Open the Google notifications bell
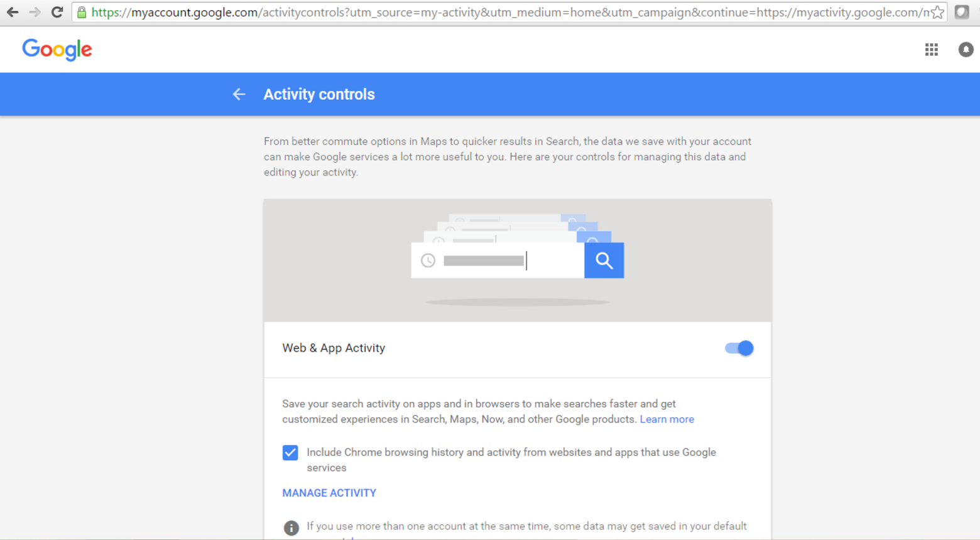 966,50
